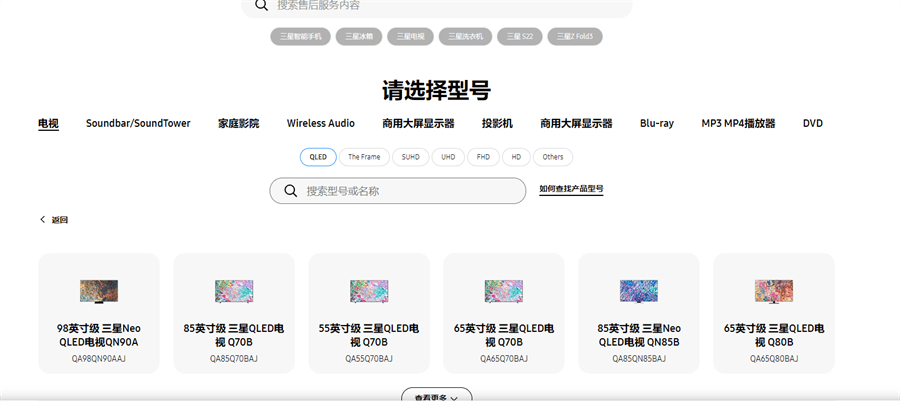Click model number QA65Q80BAJ
Image resolution: width=900 pixels, height=405 pixels.
774,359
